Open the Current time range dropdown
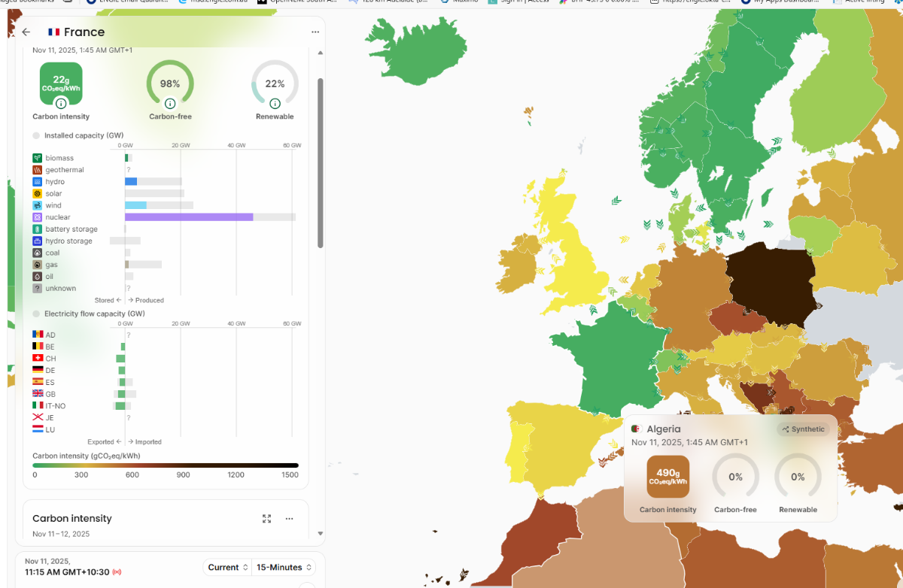This screenshot has width=903, height=588. pos(227,568)
